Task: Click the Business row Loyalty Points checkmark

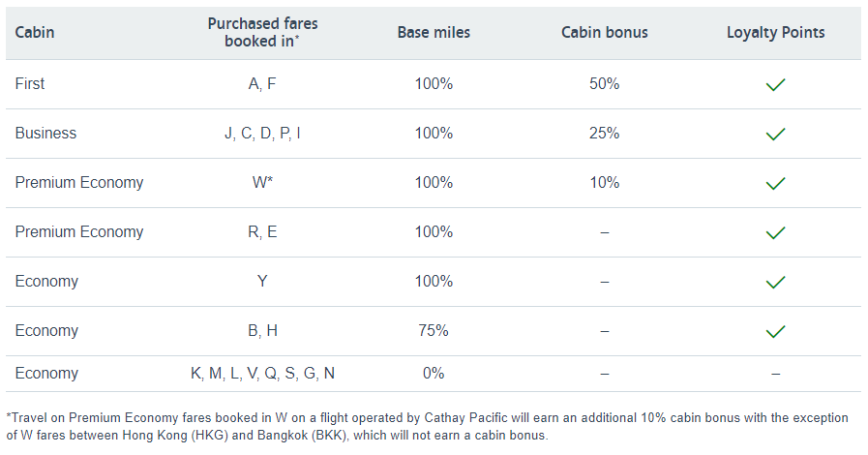Action: (775, 134)
